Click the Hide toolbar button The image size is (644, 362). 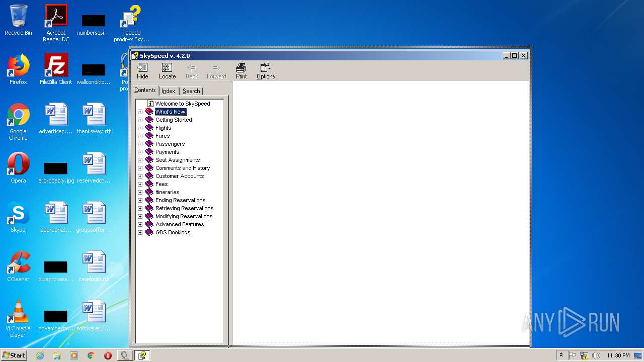142,71
